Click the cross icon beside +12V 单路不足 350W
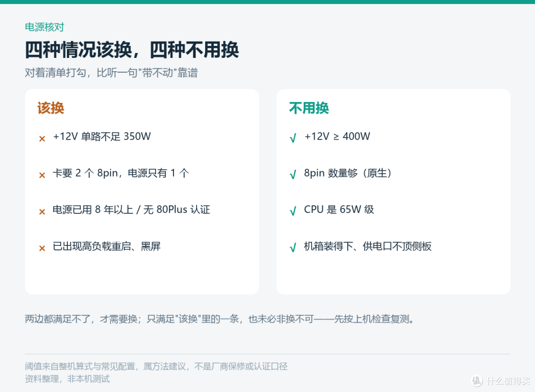The image size is (535, 392). click(42, 139)
